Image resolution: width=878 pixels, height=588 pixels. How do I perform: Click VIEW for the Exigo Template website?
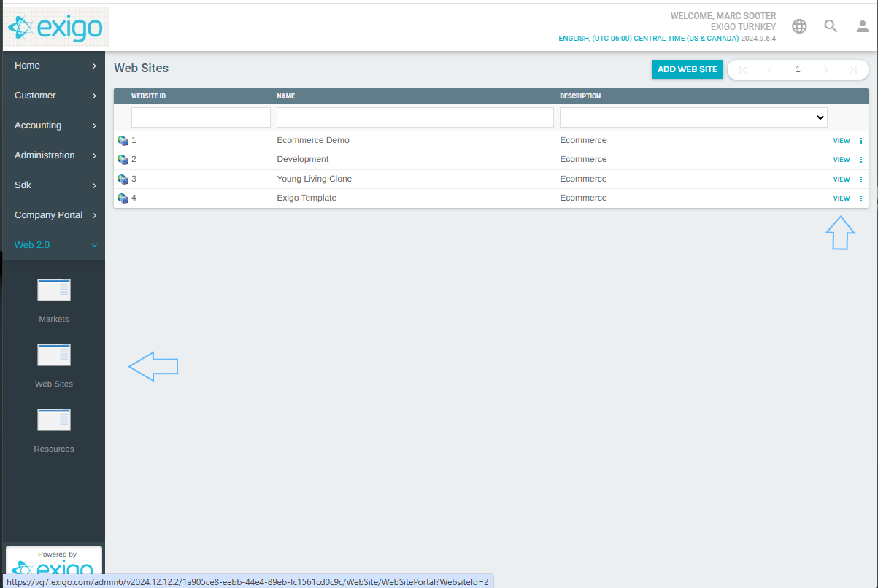[x=841, y=198]
